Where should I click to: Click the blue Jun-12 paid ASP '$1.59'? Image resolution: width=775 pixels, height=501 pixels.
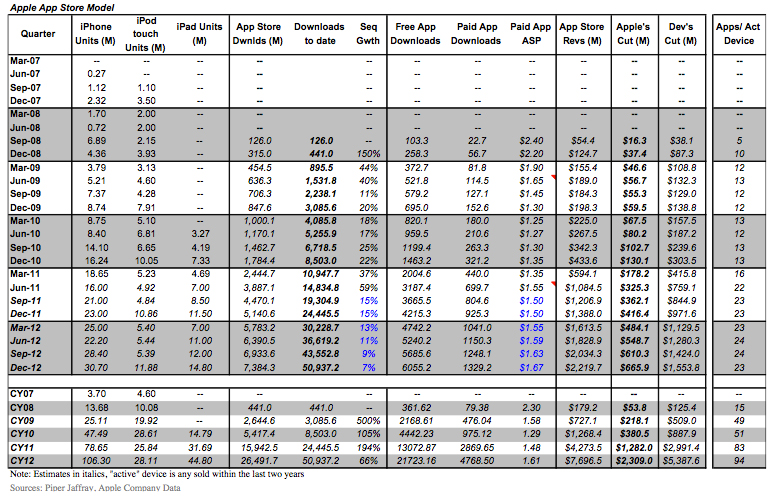(531, 341)
